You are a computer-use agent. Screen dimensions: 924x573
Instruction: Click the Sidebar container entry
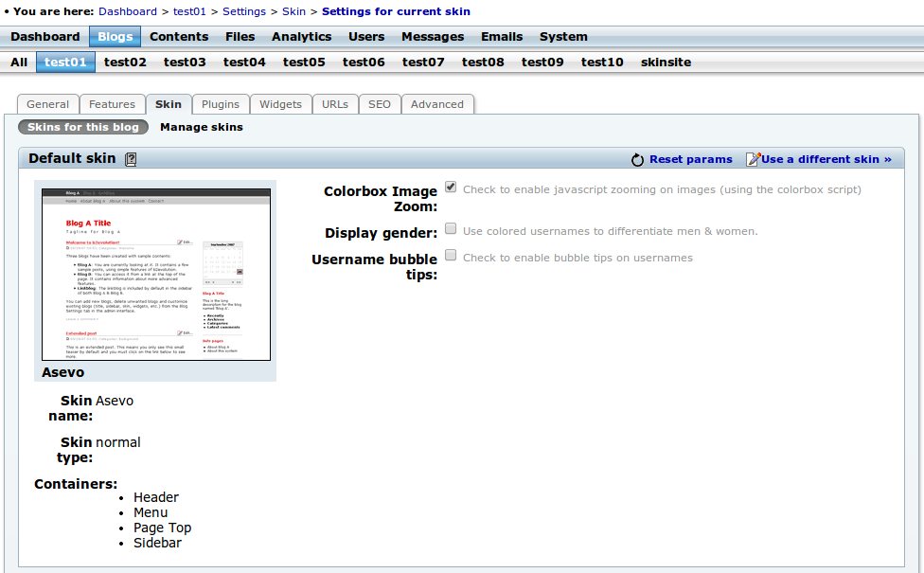157,543
